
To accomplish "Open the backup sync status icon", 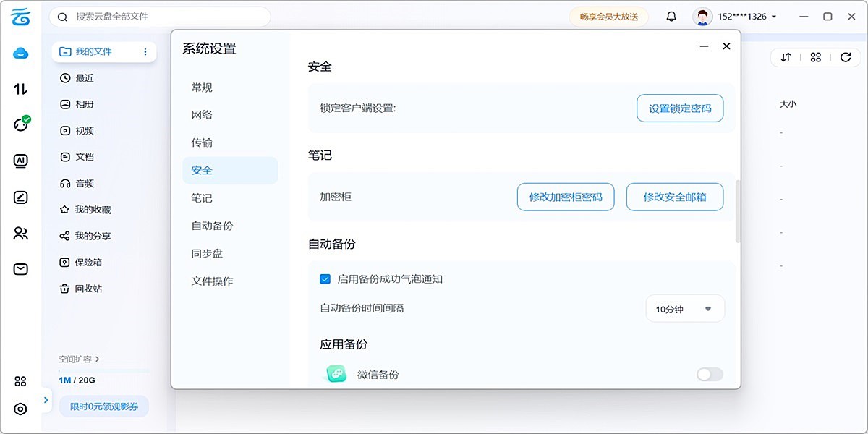I will coord(20,124).
